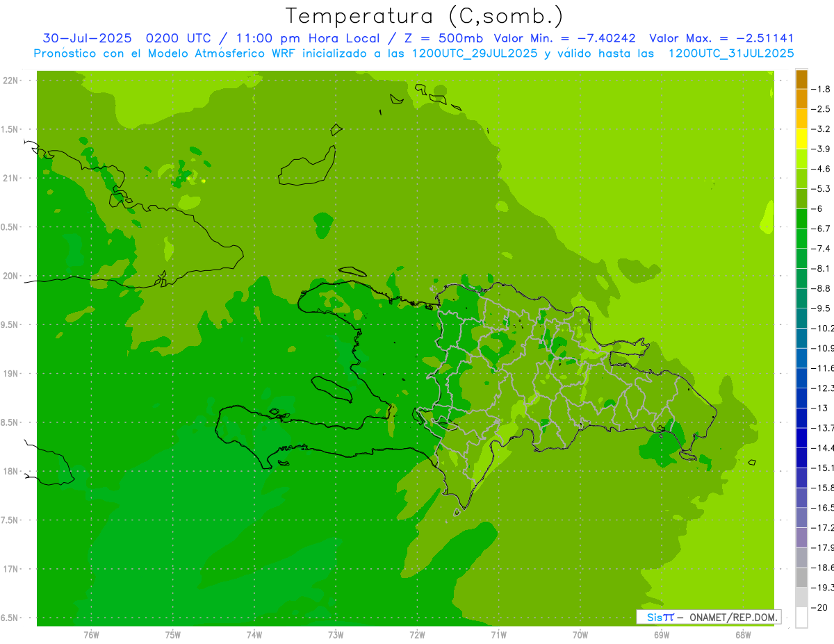This screenshot has height=644, width=834.
Task: Click the -4.6 legend value
Action: 821,169
